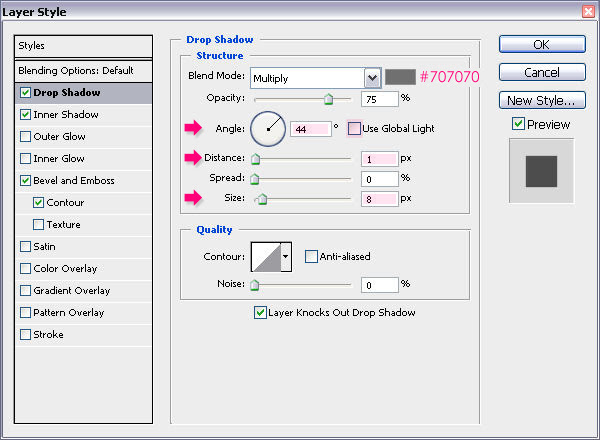Click the Distance value input field
Viewport: 600px width, 440px height.
coord(379,159)
